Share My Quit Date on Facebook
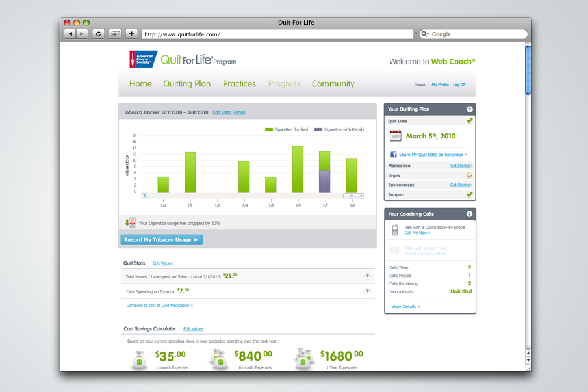This screenshot has width=588, height=392. (x=433, y=155)
